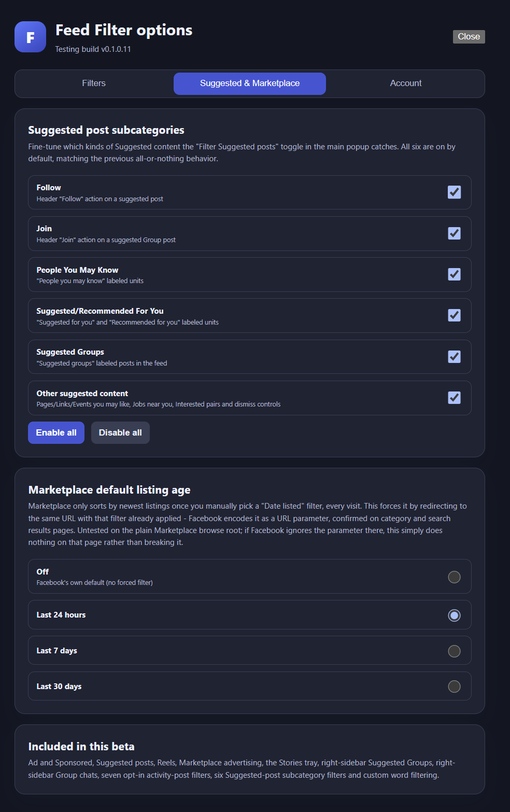510x812 pixels.
Task: Toggle the Suggested Groups checkbox
Action: point(454,357)
